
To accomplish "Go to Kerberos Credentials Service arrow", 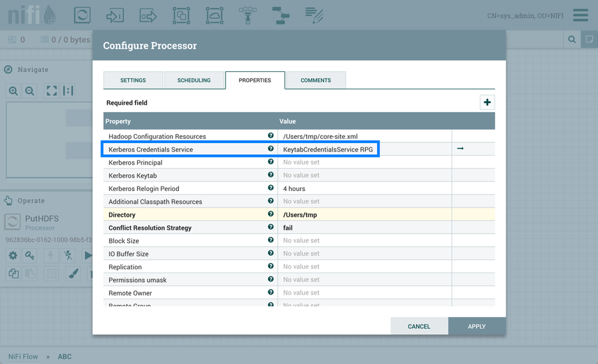I will (460, 148).
